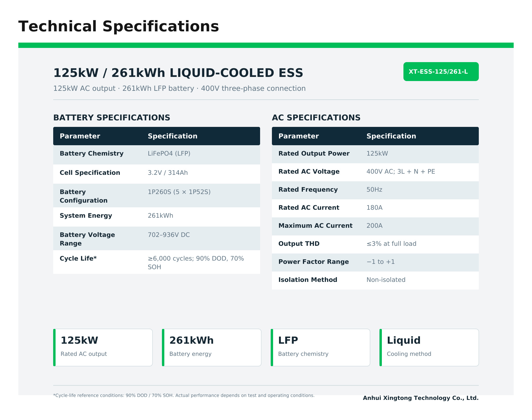532x420 pixels.
Task: Click "Anhui Xingtong Technology Co., Ltd." company name
Action: [x=421, y=398]
